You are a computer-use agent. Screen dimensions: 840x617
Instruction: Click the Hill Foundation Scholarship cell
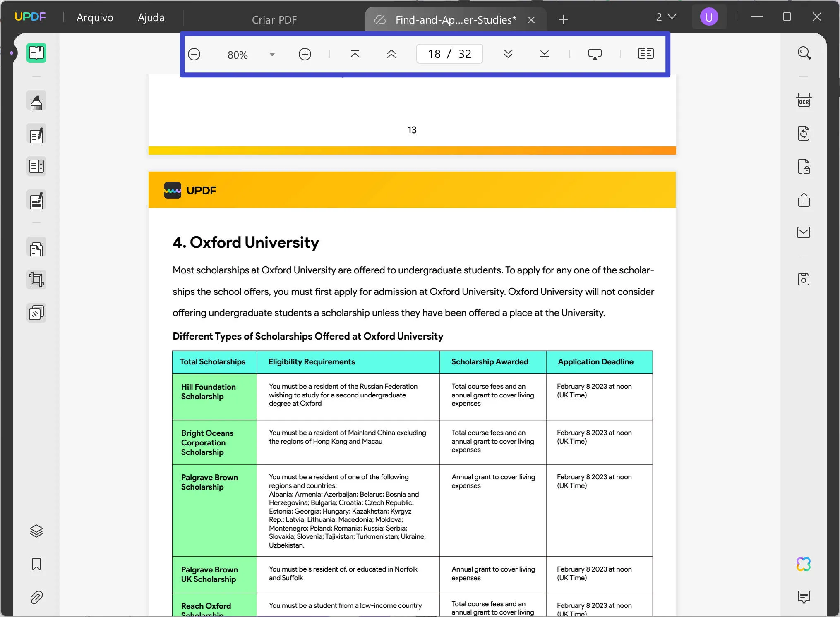click(x=214, y=397)
